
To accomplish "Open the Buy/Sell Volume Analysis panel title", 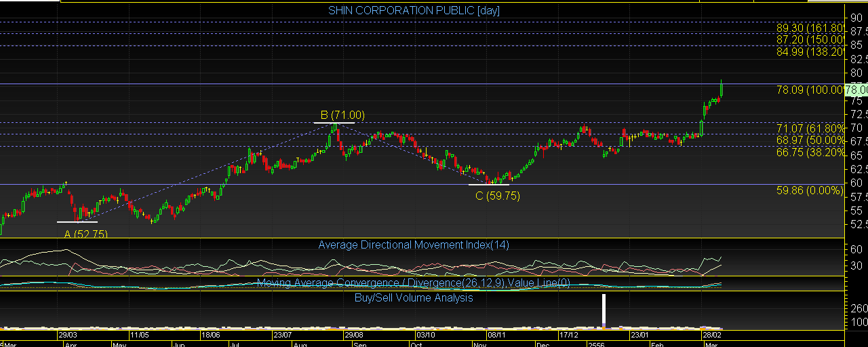I will pyautogui.click(x=414, y=297).
